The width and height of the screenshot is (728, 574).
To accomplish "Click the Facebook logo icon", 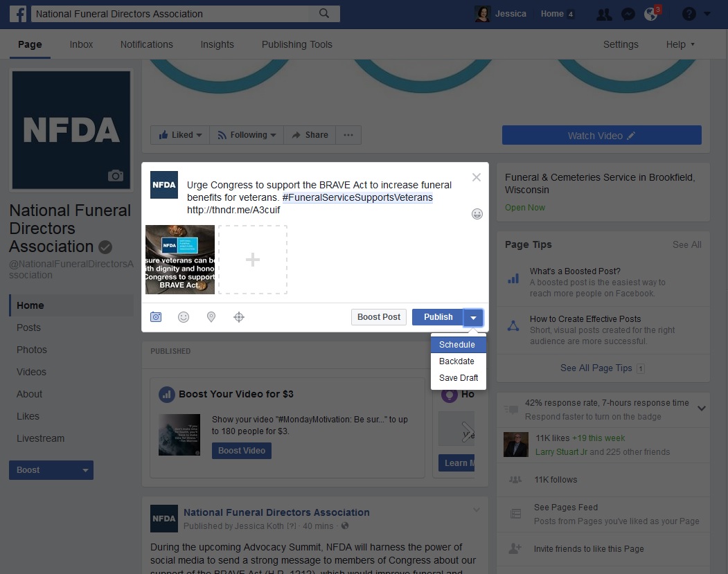I will tap(18, 14).
